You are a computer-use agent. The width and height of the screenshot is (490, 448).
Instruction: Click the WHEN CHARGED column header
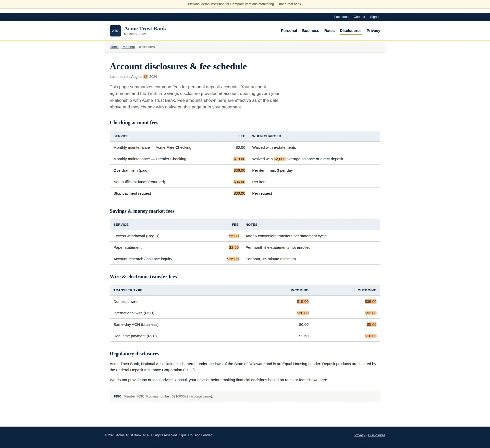coord(267,136)
